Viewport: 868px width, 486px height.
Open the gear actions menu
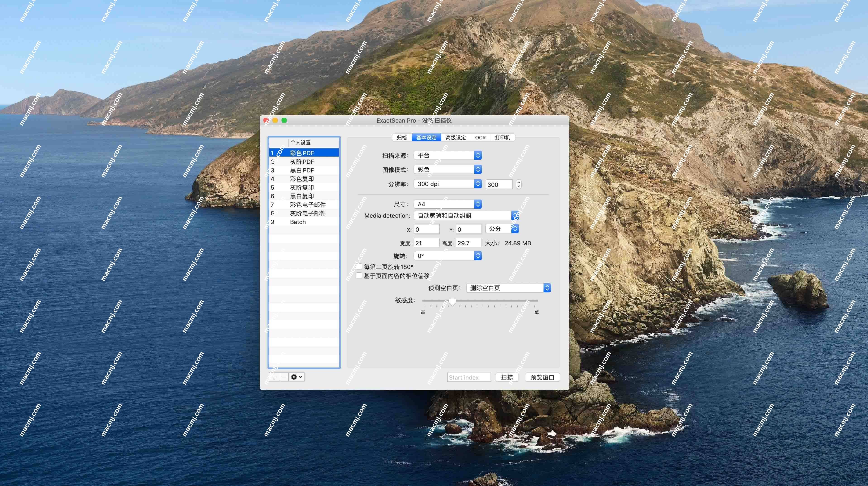point(296,377)
